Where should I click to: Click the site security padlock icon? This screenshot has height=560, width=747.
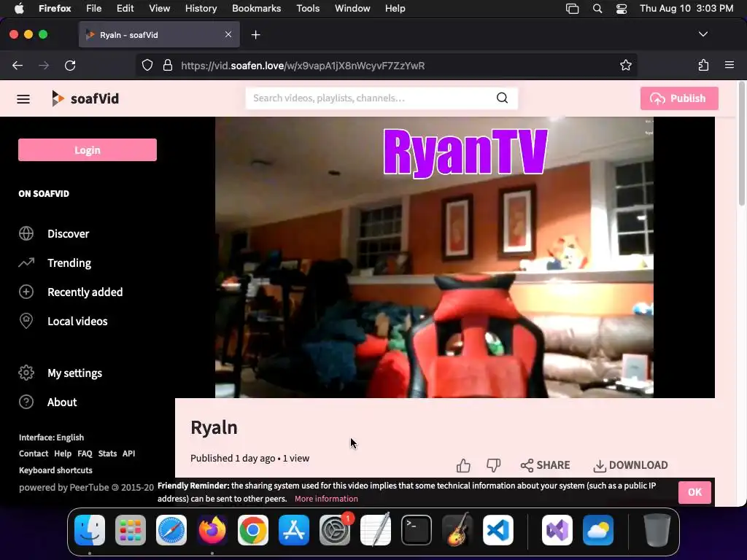pyautogui.click(x=168, y=65)
